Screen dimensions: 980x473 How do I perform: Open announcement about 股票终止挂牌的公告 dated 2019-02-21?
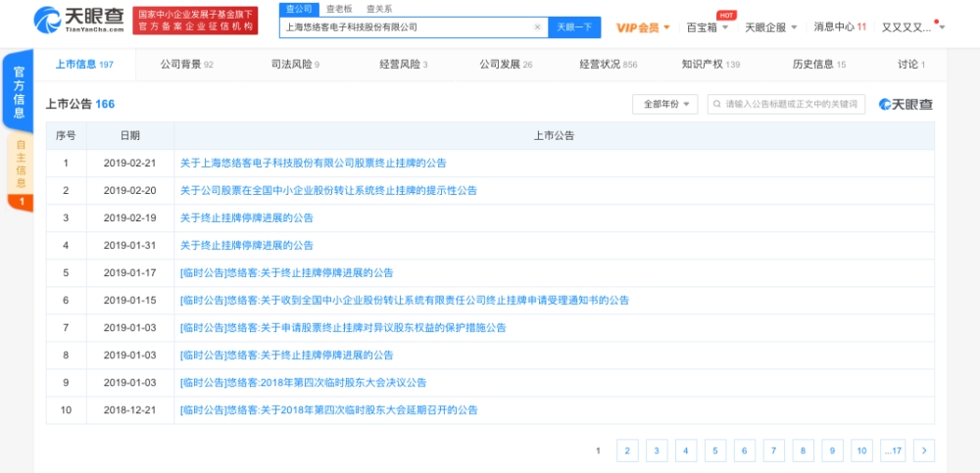[314, 164]
